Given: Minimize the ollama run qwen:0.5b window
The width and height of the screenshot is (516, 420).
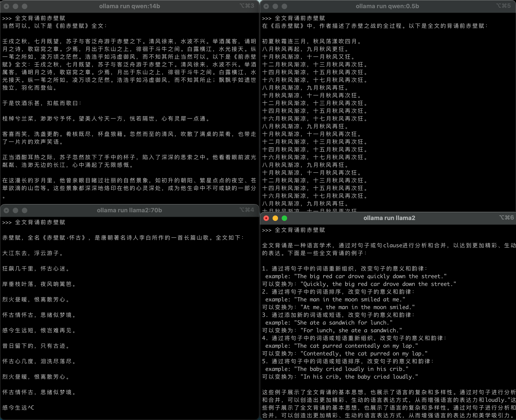Looking at the screenshot, I should (x=275, y=6).
